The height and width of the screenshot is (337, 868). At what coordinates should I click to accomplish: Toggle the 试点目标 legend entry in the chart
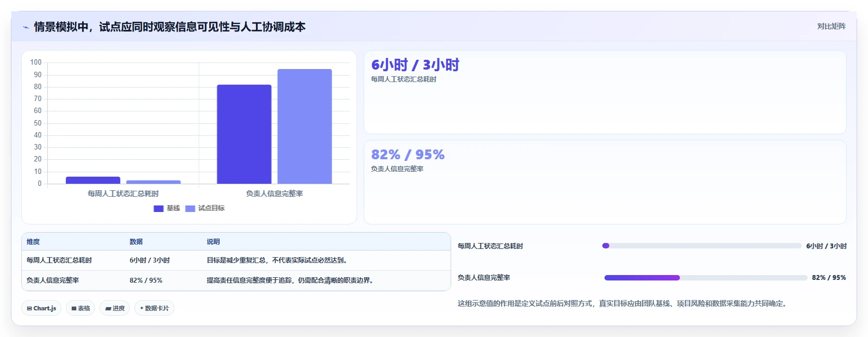pyautogui.click(x=205, y=208)
